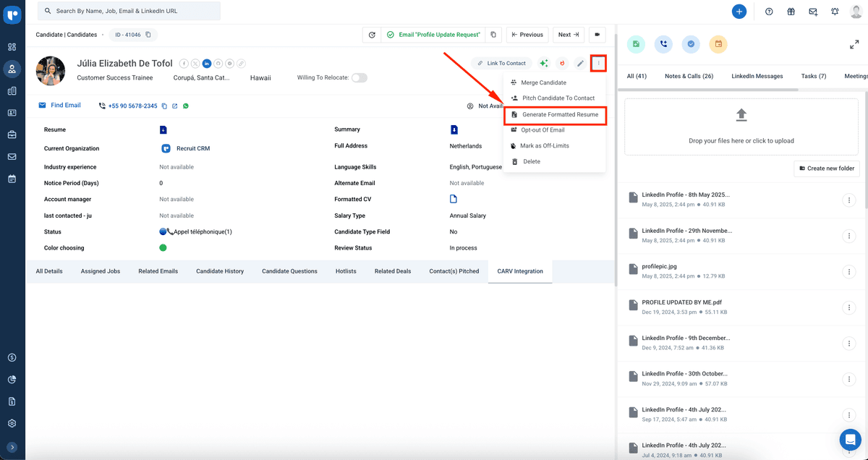Open the three-dot menu for PROFILE UPDATED BY ME.pdf
The height and width of the screenshot is (460, 868).
coord(849,307)
